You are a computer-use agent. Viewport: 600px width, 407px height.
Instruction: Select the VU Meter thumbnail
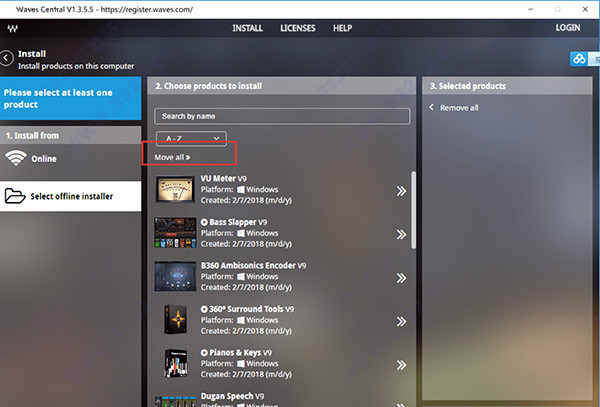tap(175, 189)
